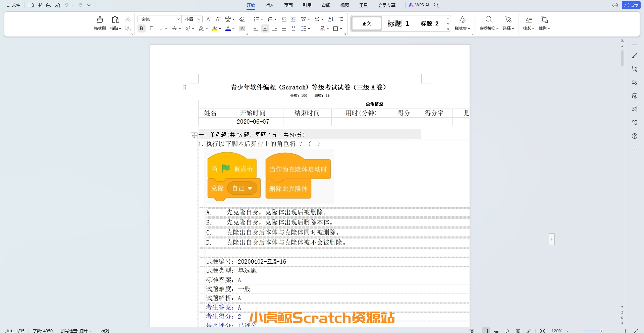Click the fullscreen icon in status bar
644x333 pixels.
(x=636, y=331)
